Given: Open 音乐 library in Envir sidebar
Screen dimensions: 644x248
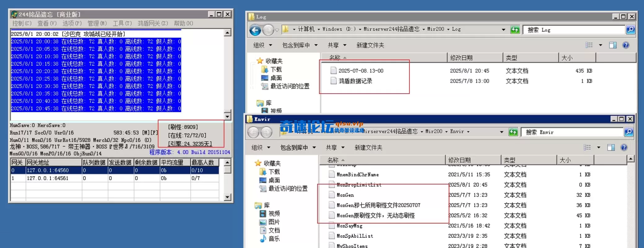Looking at the screenshot, I should click(x=270, y=239).
